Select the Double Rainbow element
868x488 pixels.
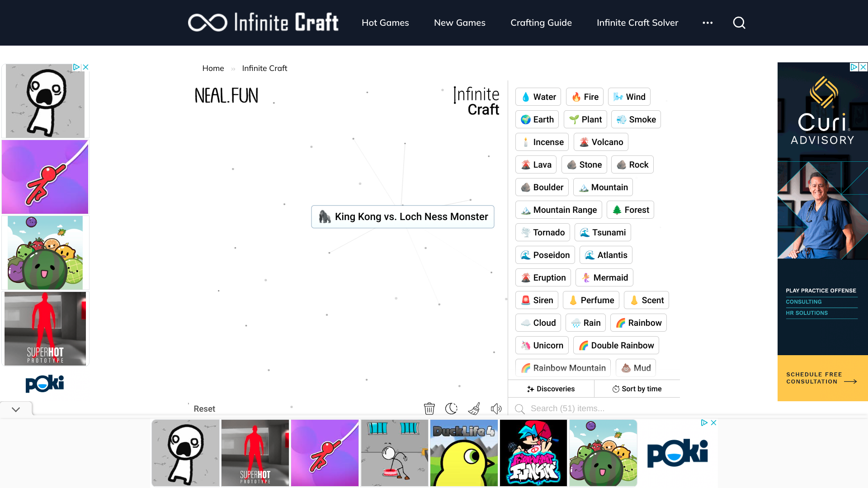616,345
